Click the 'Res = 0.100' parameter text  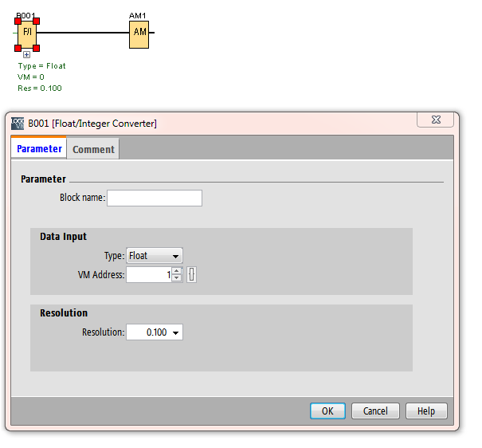[40, 88]
